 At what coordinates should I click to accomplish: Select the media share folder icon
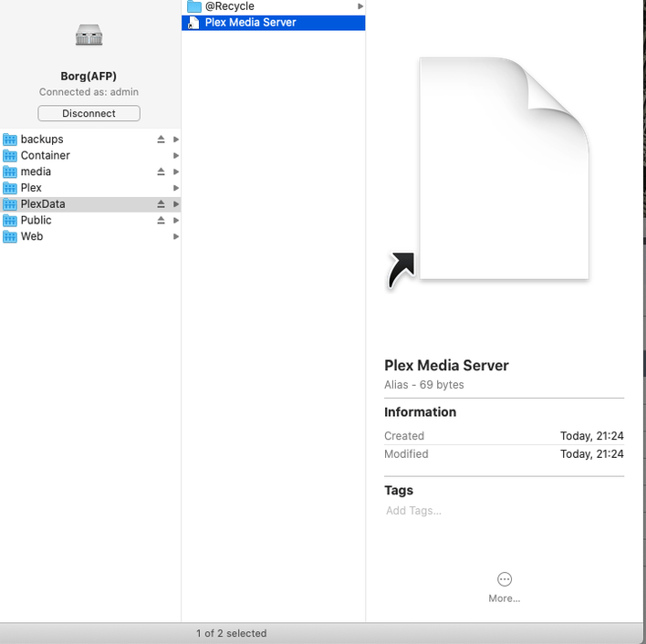pyautogui.click(x=10, y=171)
